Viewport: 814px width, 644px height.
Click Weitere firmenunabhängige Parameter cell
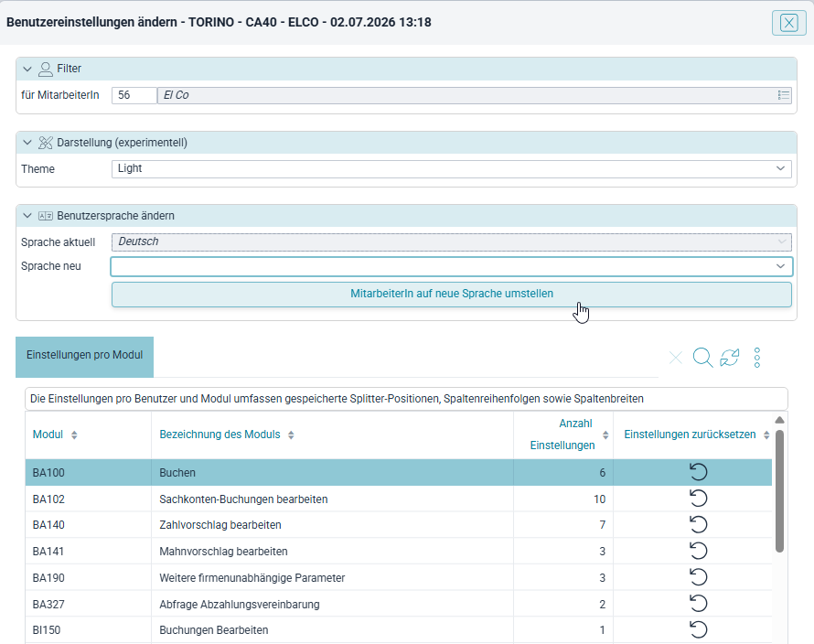coord(332,578)
